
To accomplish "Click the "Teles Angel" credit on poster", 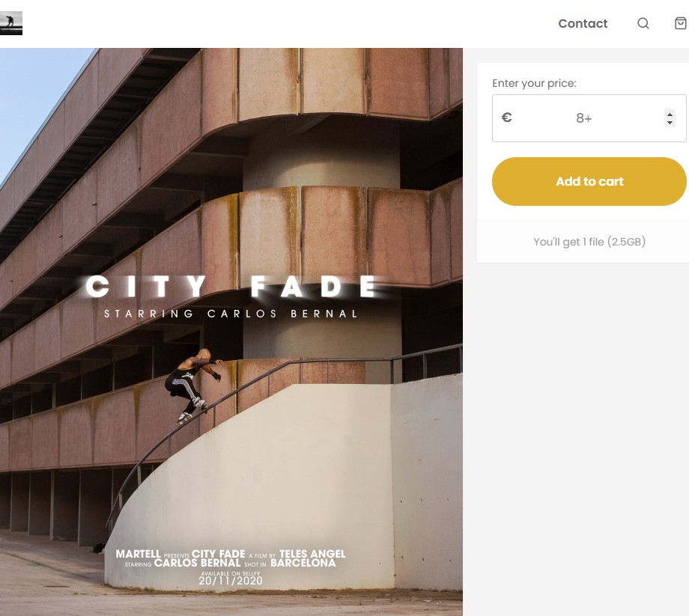I will coord(312,554).
